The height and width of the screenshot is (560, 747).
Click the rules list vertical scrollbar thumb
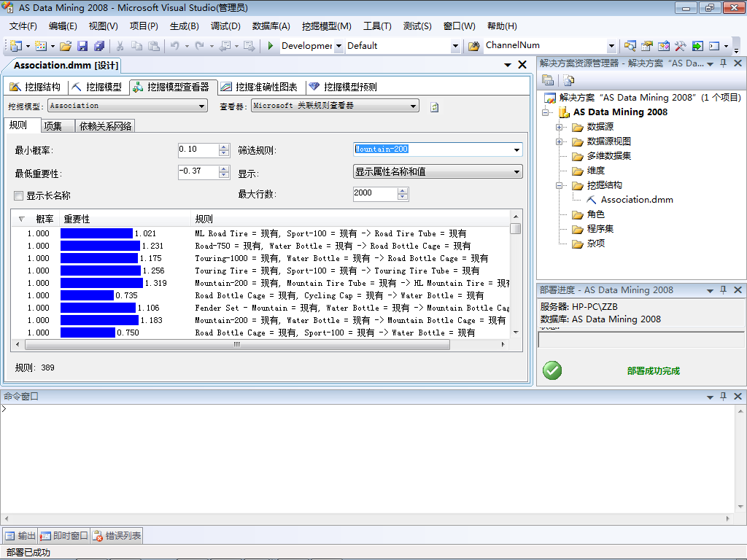[x=516, y=228]
